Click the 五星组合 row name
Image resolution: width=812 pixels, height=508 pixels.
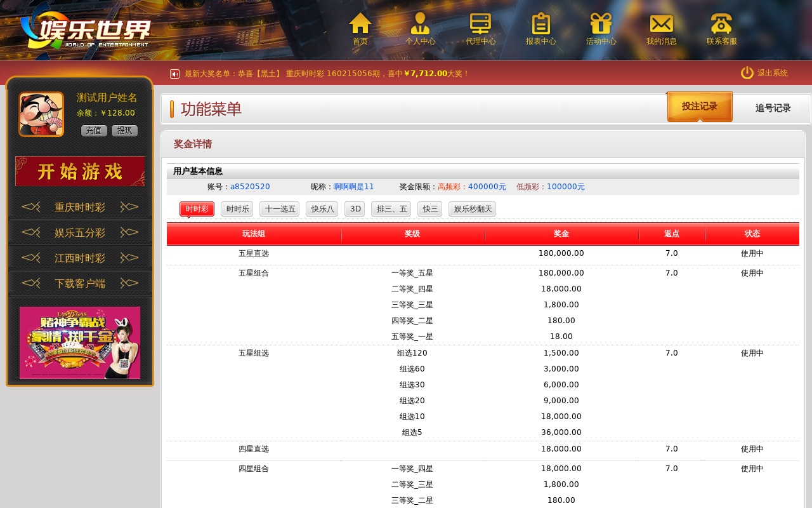pyautogui.click(x=254, y=273)
